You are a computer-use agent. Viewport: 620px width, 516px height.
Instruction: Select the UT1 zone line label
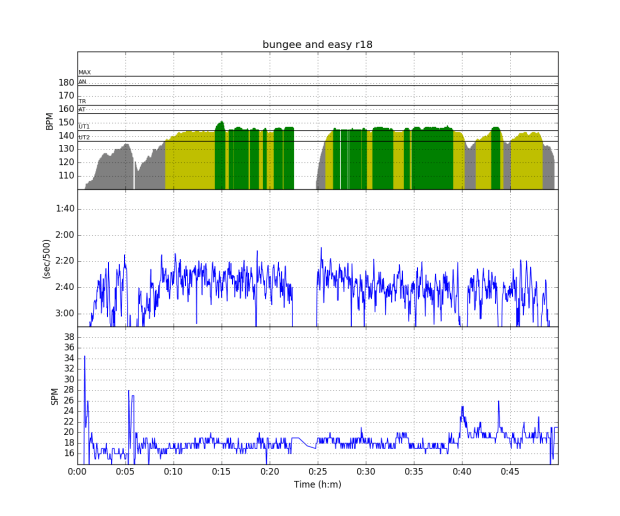coord(84,127)
